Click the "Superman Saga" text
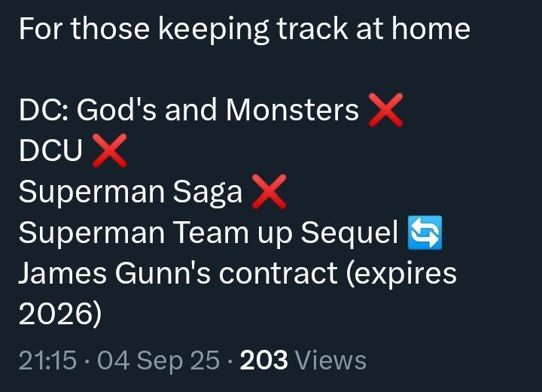 click(130, 193)
